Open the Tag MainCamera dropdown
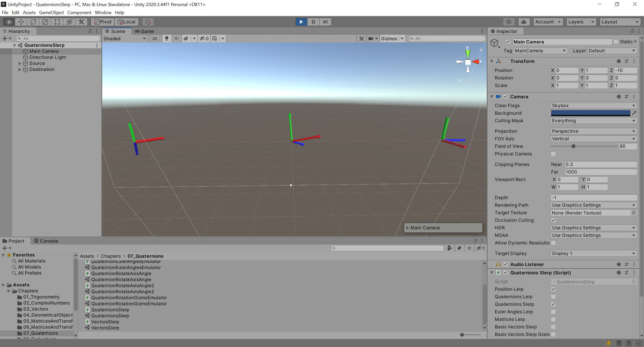 540,51
